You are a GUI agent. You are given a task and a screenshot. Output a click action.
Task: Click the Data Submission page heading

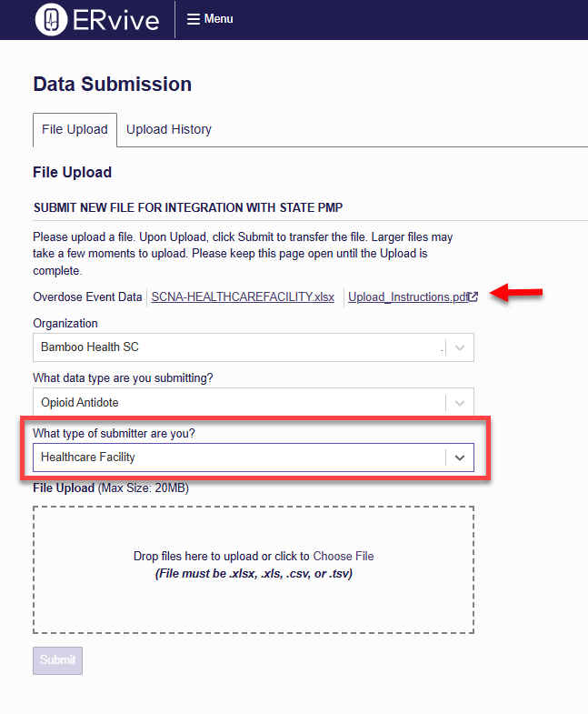(x=113, y=85)
